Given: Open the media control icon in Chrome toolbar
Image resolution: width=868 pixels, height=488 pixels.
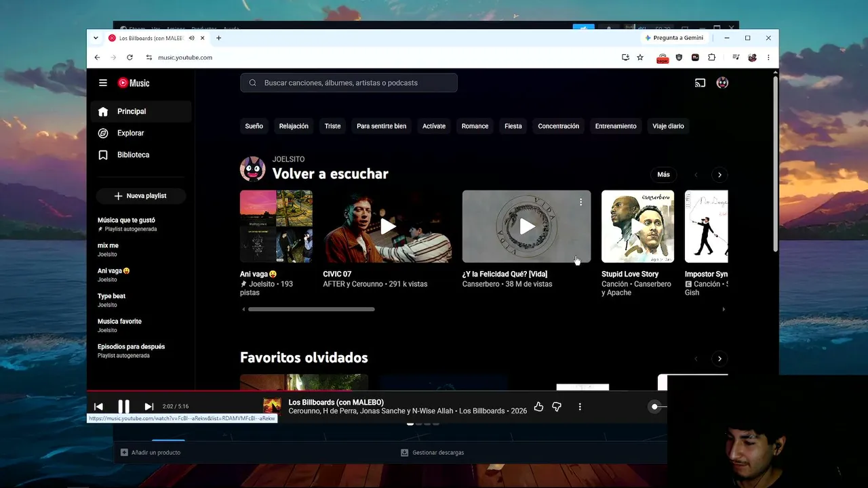Looking at the screenshot, I should pos(736,58).
